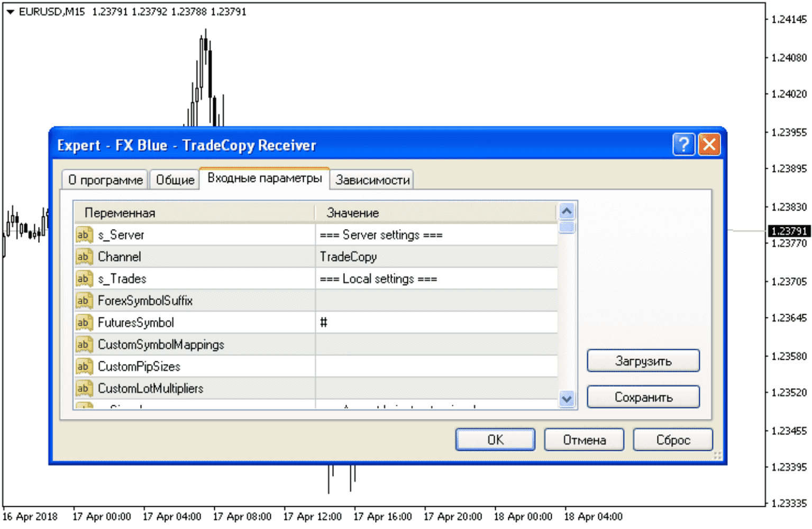Open the chart menu arrow beside EURUSD,M15
Image resolution: width=812 pixels, height=529 pixels.
[10, 12]
